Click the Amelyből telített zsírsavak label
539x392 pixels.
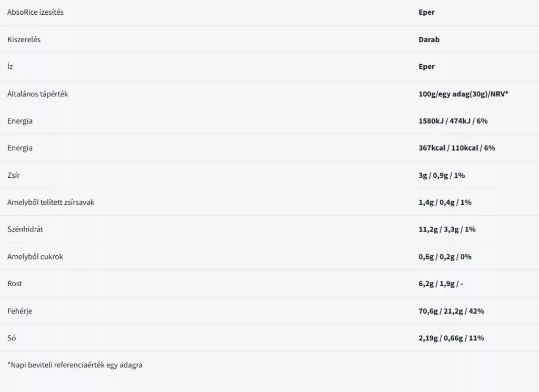[x=51, y=202]
